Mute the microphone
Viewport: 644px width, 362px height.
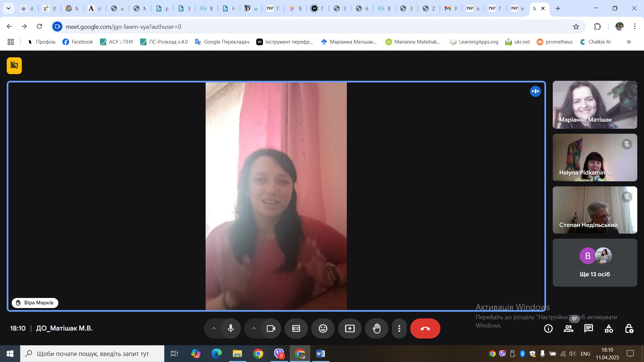pyautogui.click(x=231, y=328)
